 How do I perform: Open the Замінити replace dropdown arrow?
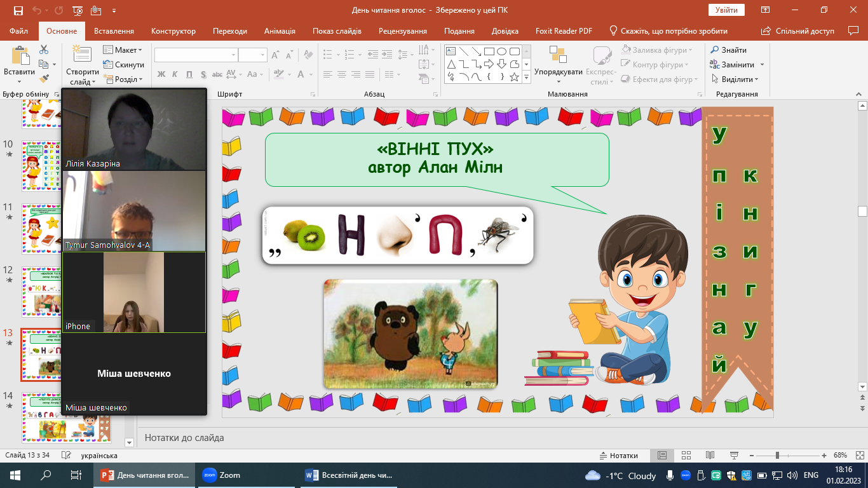coord(763,64)
